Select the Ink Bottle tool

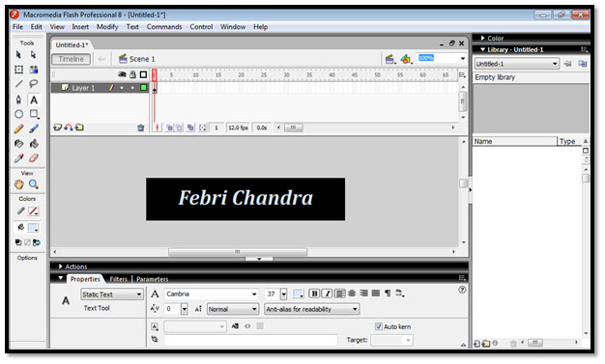[18, 144]
